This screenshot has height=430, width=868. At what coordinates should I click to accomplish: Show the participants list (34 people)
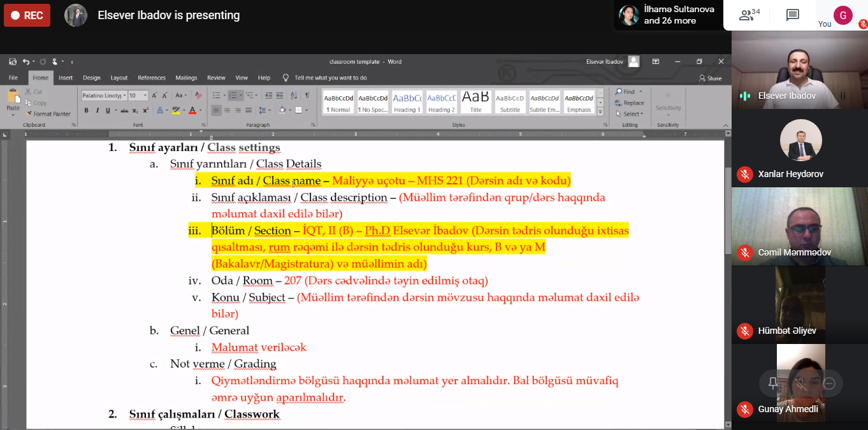pos(749,15)
